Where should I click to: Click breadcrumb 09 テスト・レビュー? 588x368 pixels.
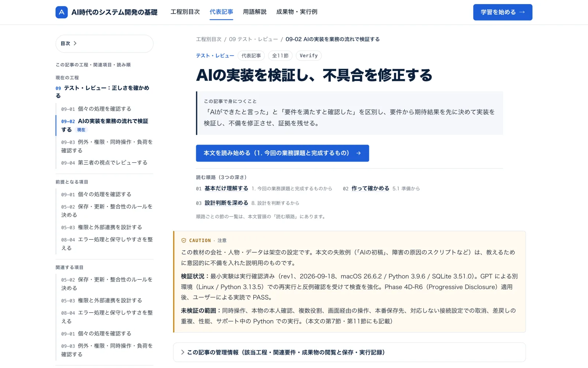pos(254,39)
